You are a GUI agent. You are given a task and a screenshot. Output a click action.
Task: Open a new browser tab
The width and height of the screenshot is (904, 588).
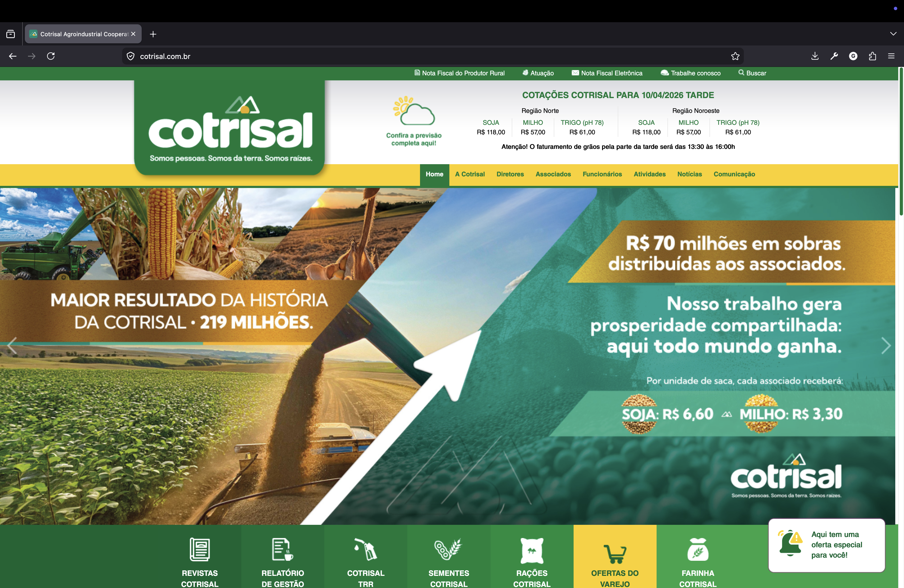tap(153, 34)
